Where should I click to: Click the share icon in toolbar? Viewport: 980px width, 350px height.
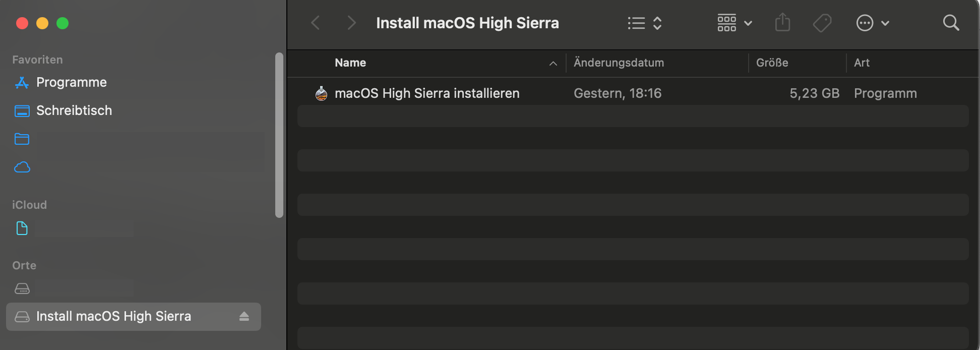782,23
